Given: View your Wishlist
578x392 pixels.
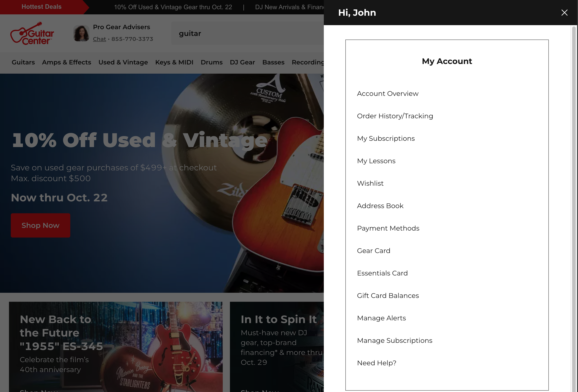Looking at the screenshot, I should click(370, 183).
